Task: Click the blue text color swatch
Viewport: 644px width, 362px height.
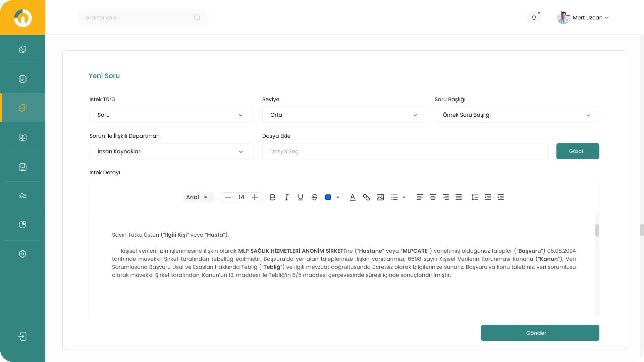Action: [x=328, y=197]
